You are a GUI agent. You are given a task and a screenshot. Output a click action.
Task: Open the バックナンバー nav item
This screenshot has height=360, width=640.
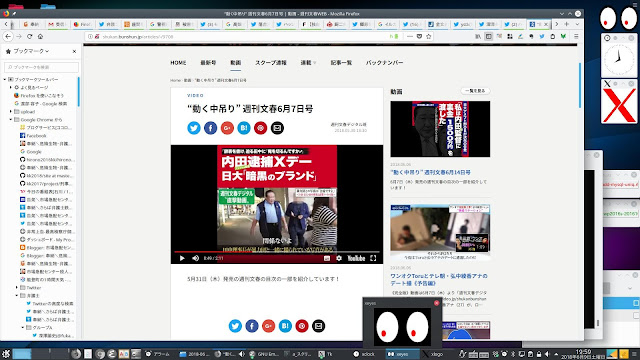384,62
